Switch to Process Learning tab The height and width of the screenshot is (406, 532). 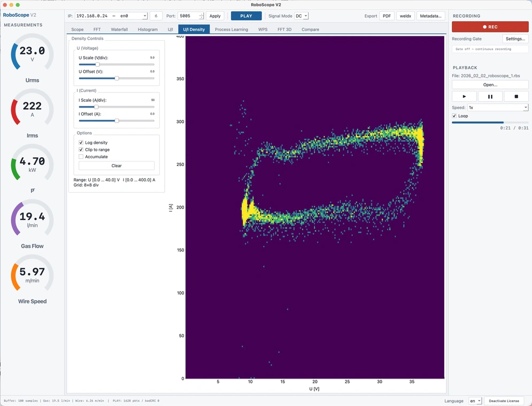[x=232, y=29]
